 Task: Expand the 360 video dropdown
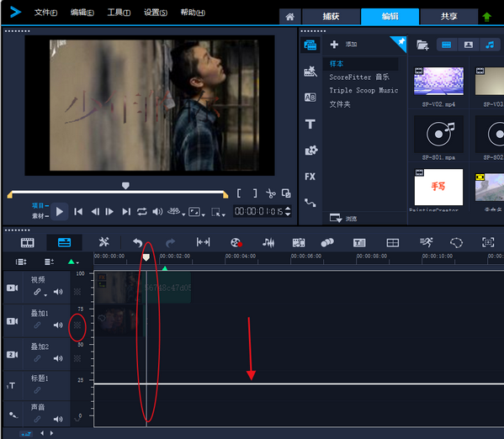pos(183,214)
